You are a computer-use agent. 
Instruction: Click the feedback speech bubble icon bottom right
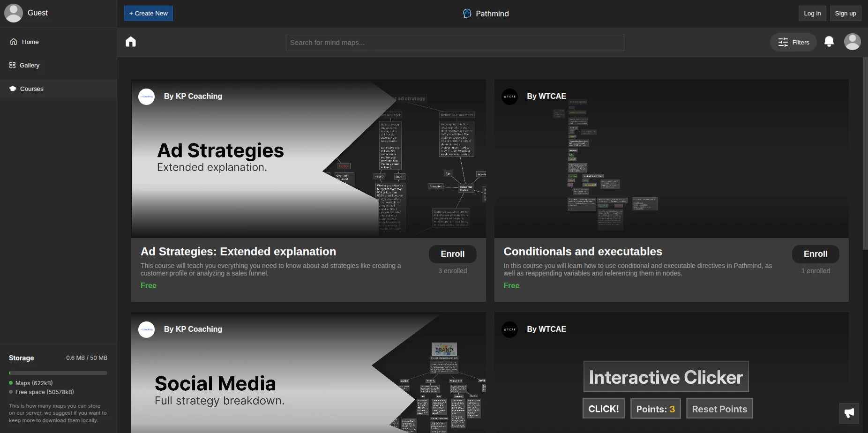(x=849, y=413)
